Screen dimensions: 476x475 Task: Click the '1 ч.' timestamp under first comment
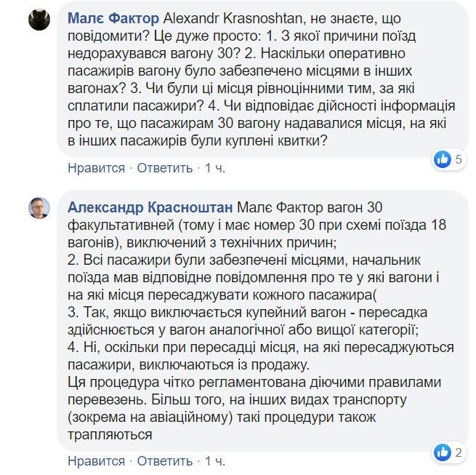tap(215, 168)
